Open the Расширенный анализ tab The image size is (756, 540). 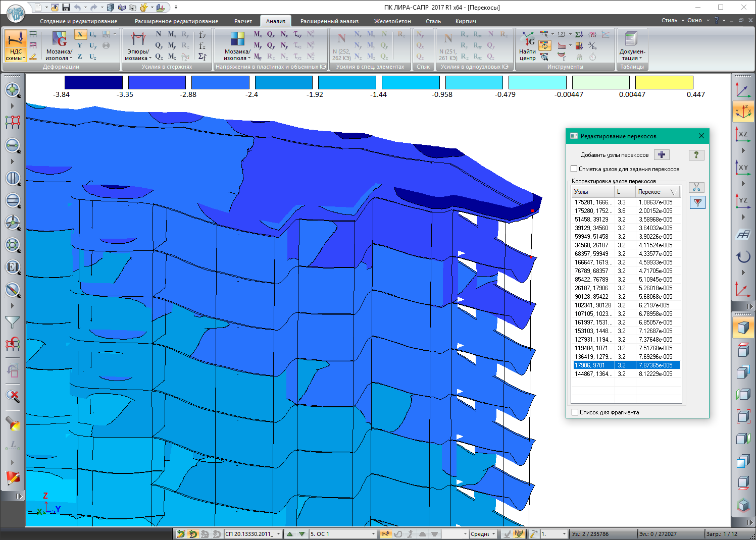[x=329, y=21]
